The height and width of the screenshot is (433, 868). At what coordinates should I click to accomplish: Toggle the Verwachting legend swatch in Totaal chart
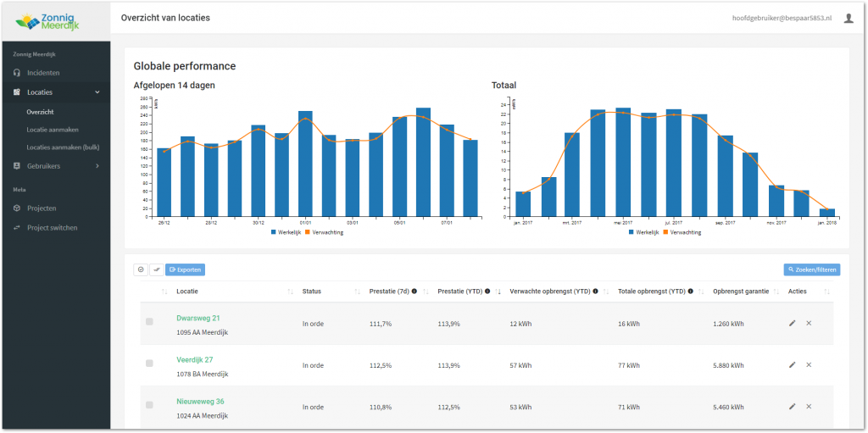coord(665,231)
